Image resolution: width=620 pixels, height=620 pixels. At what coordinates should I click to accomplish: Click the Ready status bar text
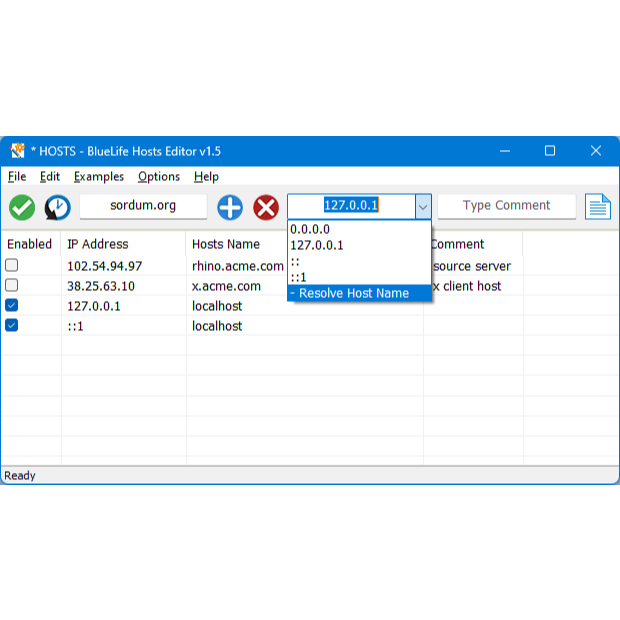coord(20,475)
